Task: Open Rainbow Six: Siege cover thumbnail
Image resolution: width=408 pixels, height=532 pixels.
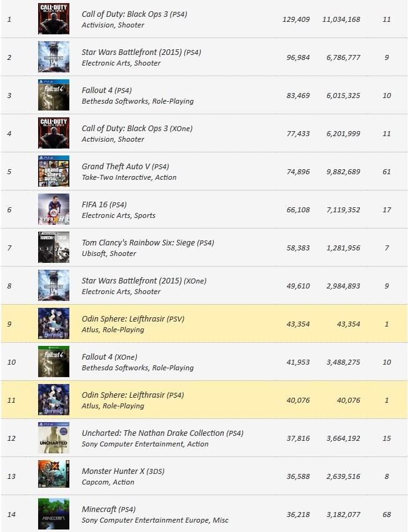Action: (54, 247)
